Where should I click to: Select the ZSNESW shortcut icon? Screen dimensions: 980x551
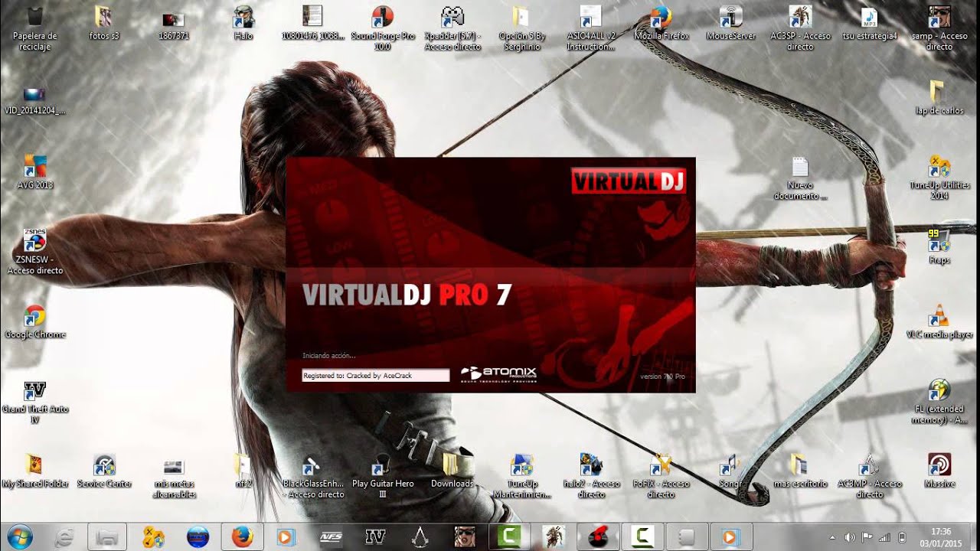coord(34,251)
